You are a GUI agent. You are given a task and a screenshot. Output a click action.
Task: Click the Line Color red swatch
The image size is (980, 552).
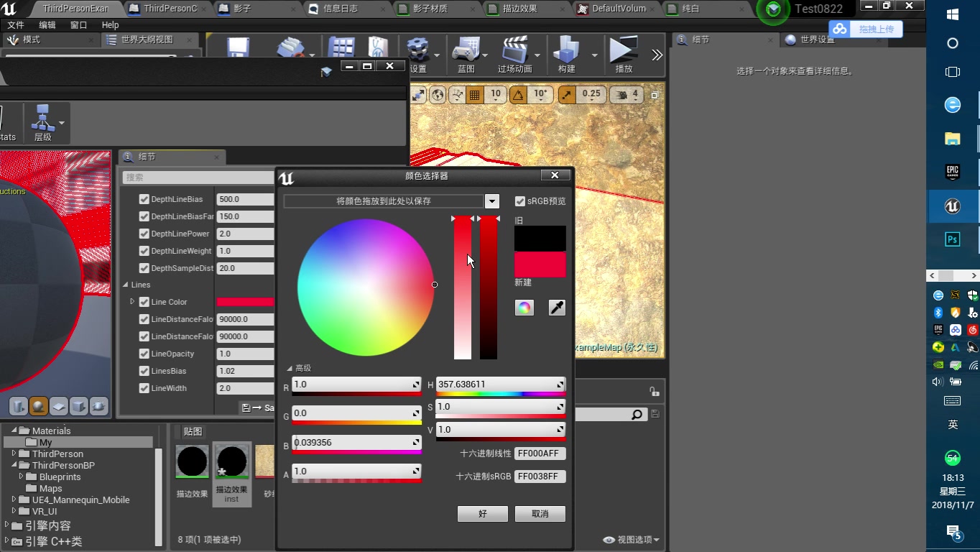[245, 302]
